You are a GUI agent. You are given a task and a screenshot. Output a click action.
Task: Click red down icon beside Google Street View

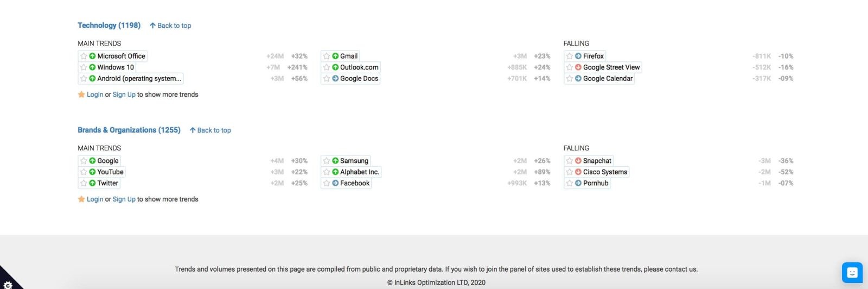[578, 67]
